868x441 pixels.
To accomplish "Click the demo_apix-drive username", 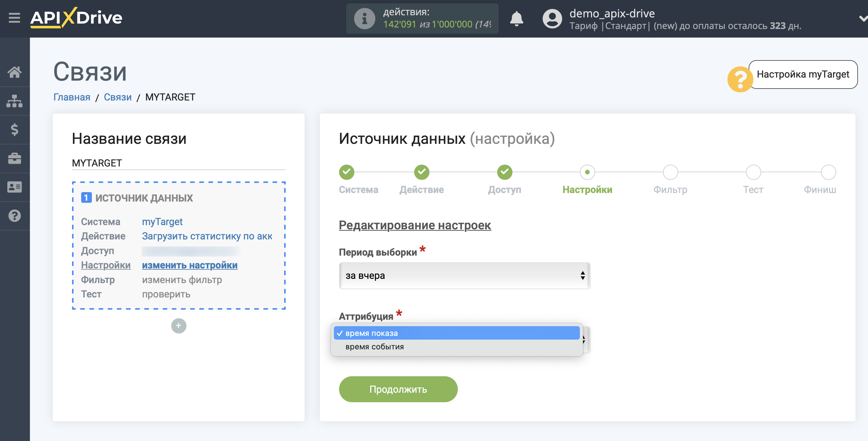I will (x=612, y=13).
